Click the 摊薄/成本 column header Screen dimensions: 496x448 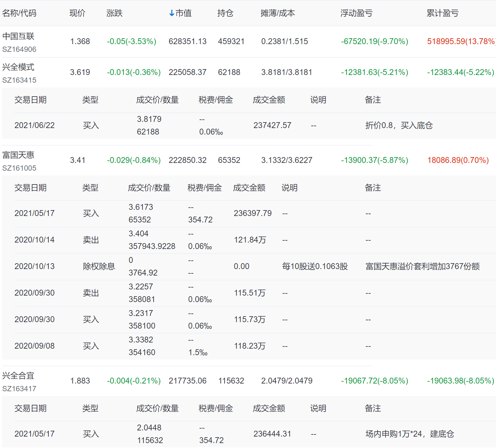point(278,13)
